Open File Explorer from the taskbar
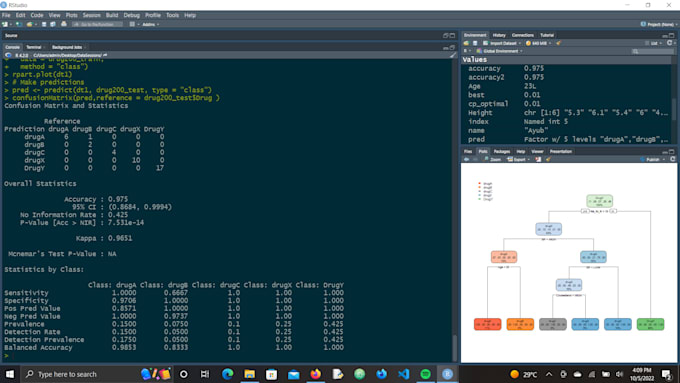The width and height of the screenshot is (680, 383). 249,374
